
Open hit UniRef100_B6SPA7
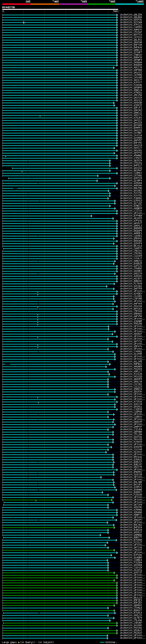click(131, 170)
